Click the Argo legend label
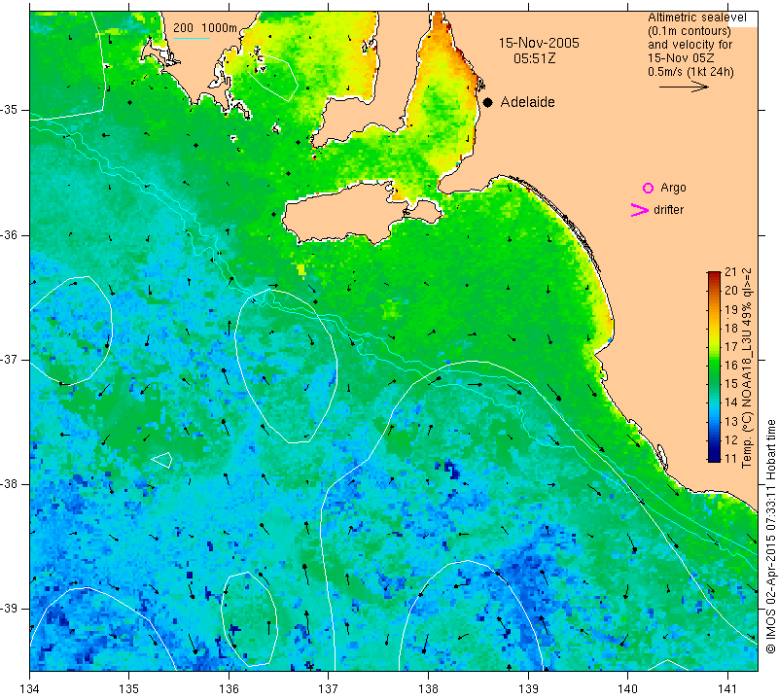 (x=673, y=188)
